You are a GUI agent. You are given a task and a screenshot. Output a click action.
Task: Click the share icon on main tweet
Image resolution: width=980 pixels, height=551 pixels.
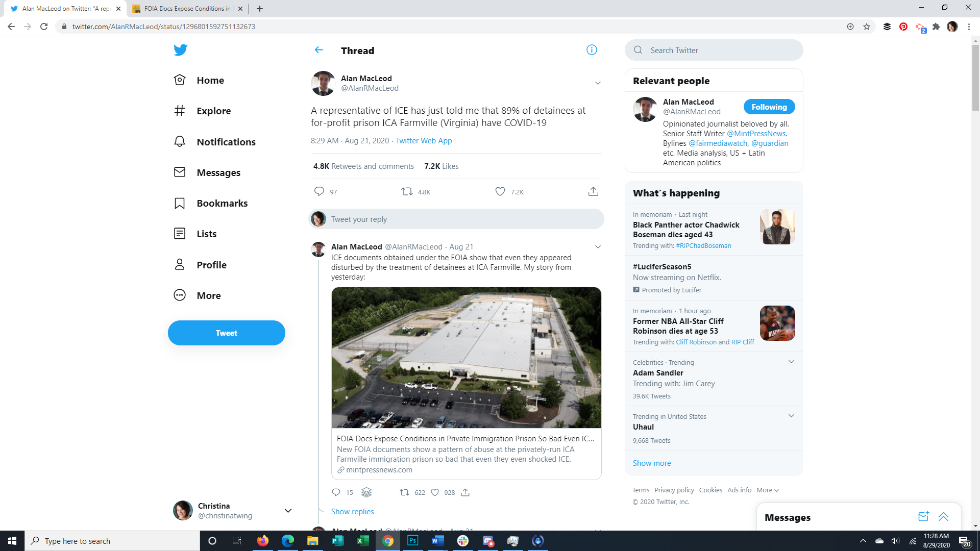point(593,191)
